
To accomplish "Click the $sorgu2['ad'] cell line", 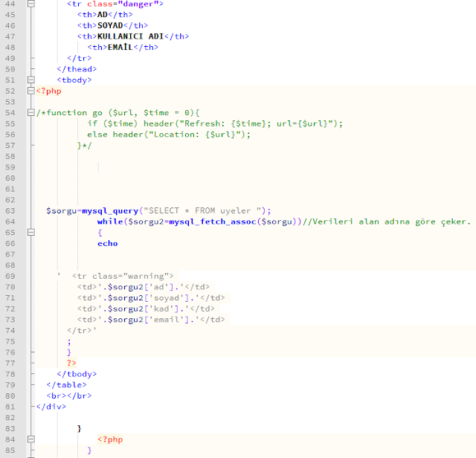I will point(144,287).
